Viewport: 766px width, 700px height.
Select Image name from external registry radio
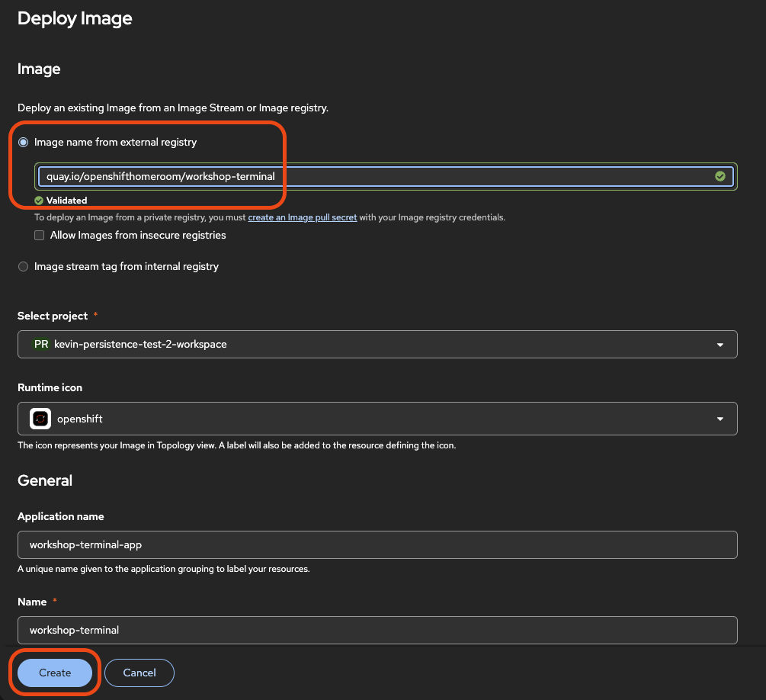click(x=23, y=143)
